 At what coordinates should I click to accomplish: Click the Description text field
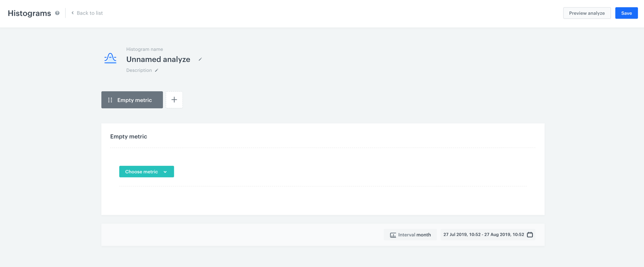click(139, 70)
